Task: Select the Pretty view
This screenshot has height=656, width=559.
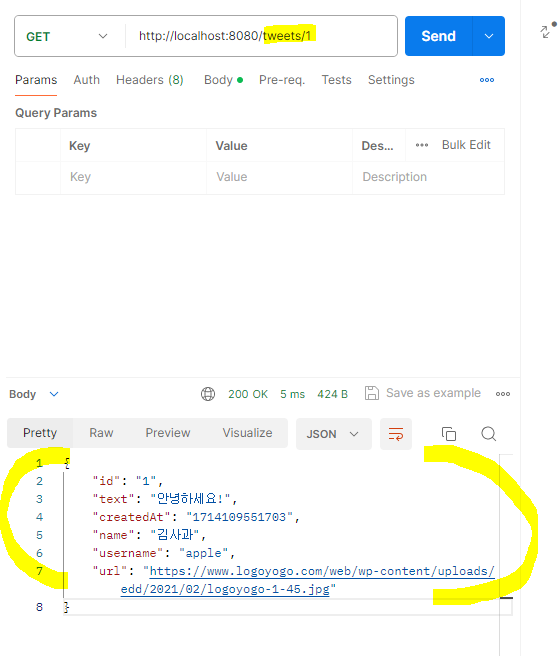Action: (40, 433)
